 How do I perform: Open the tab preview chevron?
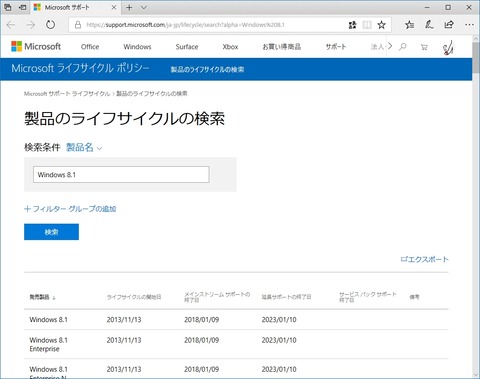[x=144, y=8]
